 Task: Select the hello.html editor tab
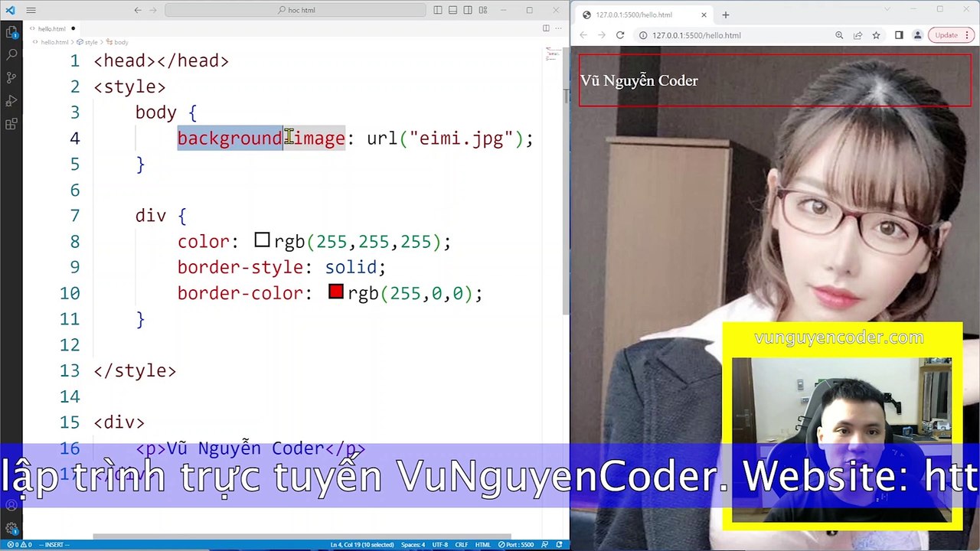click(52, 28)
